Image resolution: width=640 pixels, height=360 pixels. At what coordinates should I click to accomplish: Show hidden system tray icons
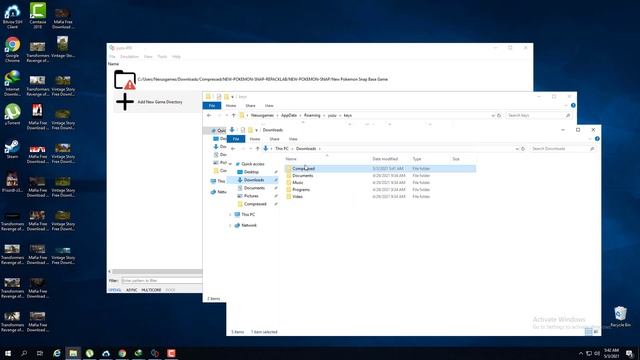click(x=581, y=353)
